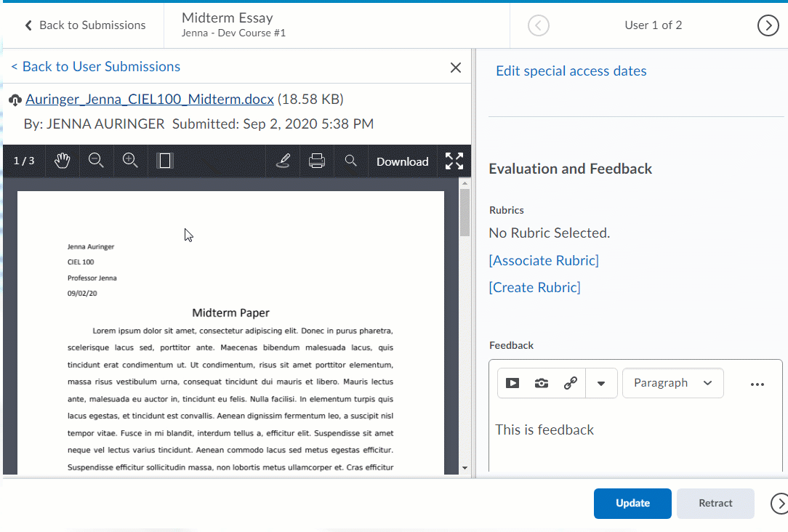Click the Create Rubric link
Viewport: 788px width, 532px height.
(x=535, y=287)
